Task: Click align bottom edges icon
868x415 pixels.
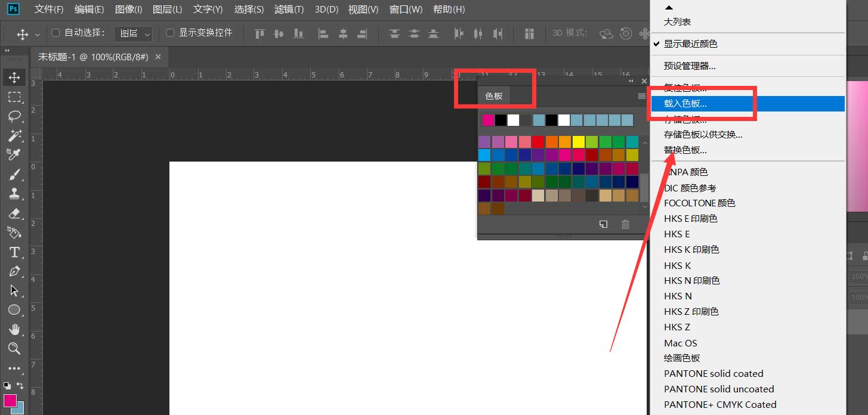Action: 298,34
